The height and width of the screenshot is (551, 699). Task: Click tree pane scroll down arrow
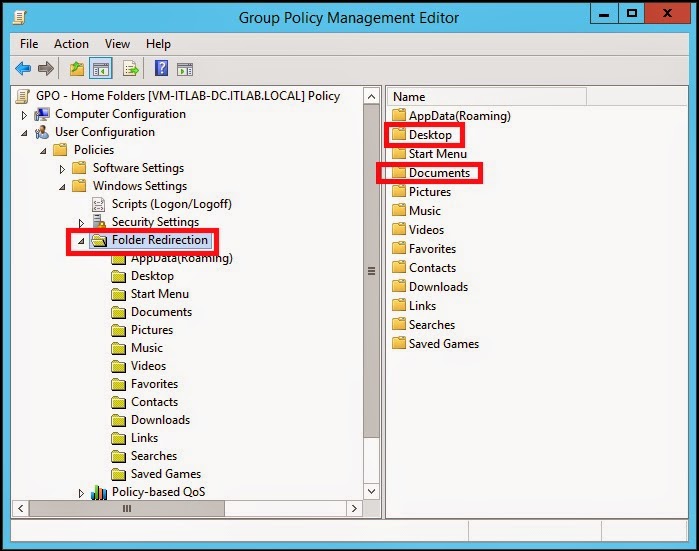click(371, 491)
